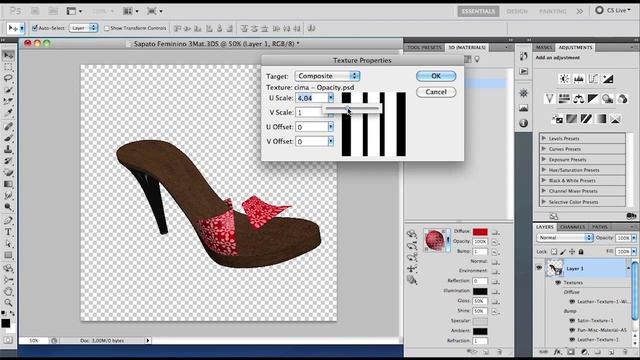This screenshot has width=640, height=360.
Task: Select the Quick Selection tool
Action: coord(8,89)
